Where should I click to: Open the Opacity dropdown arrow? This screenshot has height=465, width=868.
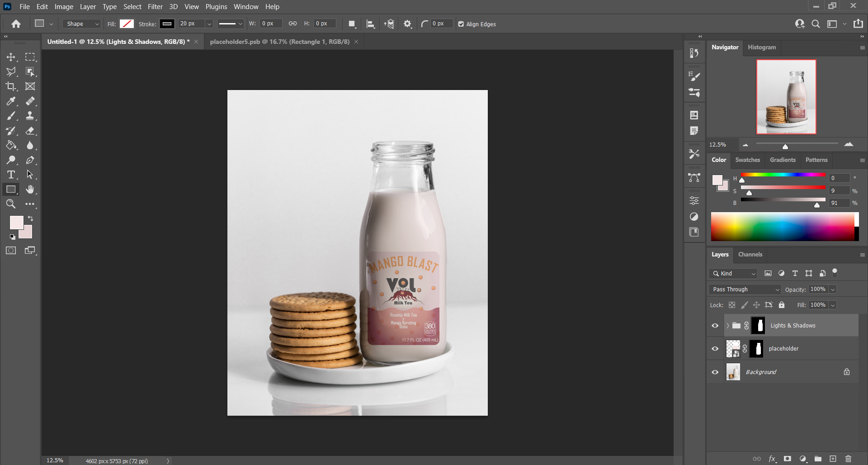(x=833, y=289)
